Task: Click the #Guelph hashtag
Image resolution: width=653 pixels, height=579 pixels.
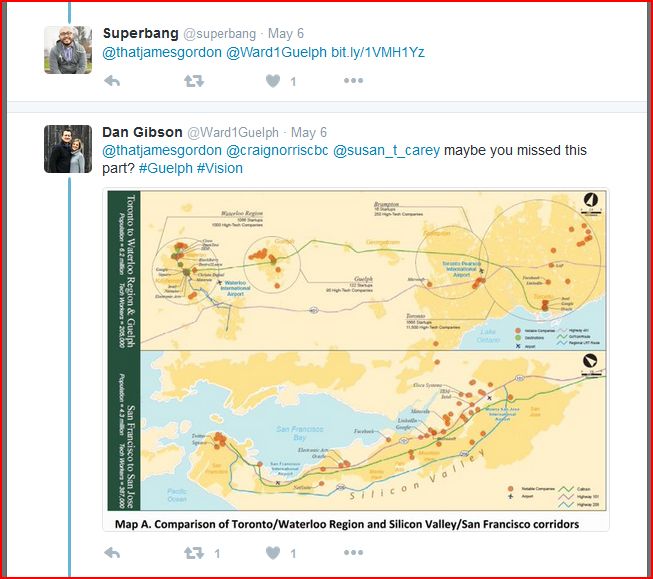Action: click(x=165, y=168)
